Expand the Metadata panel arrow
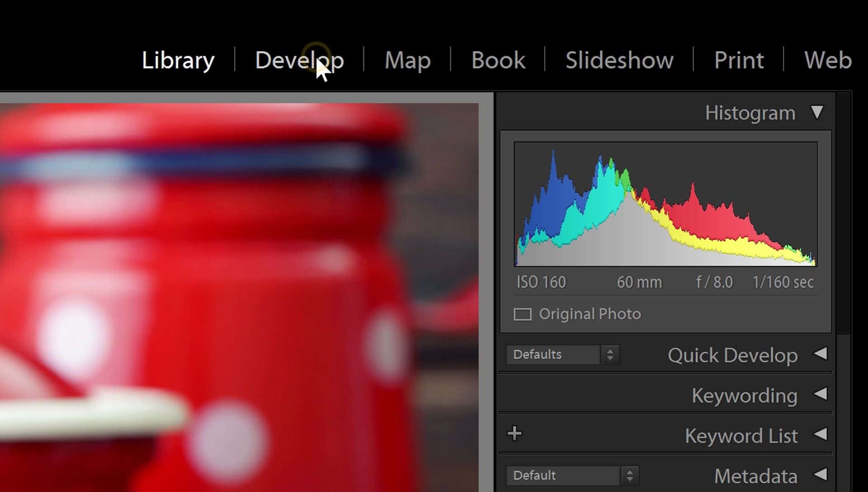 (x=821, y=474)
